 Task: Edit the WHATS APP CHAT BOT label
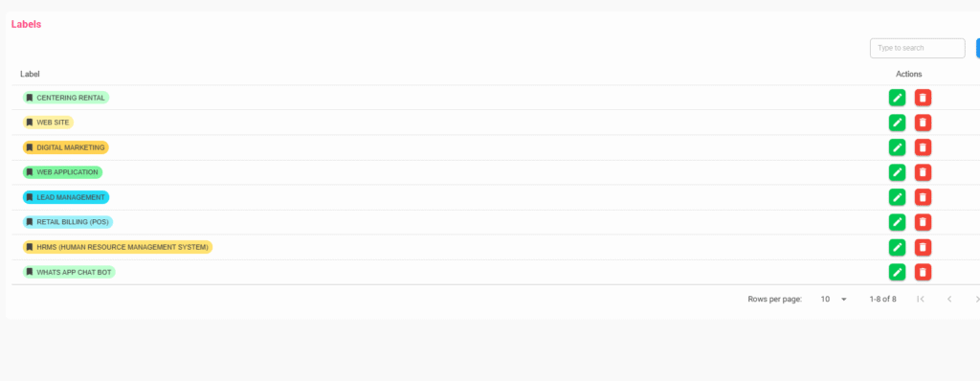pos(897,272)
